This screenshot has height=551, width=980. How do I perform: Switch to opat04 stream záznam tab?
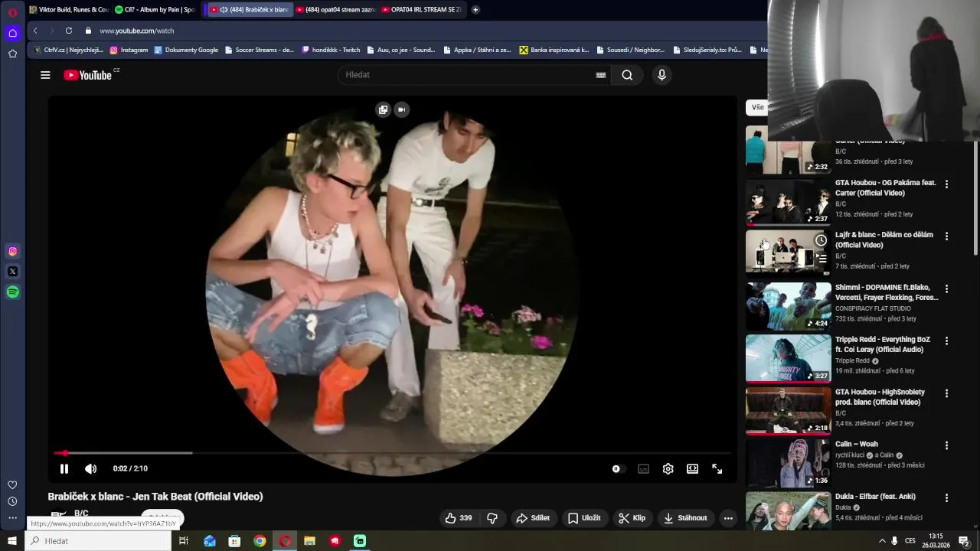click(x=334, y=9)
